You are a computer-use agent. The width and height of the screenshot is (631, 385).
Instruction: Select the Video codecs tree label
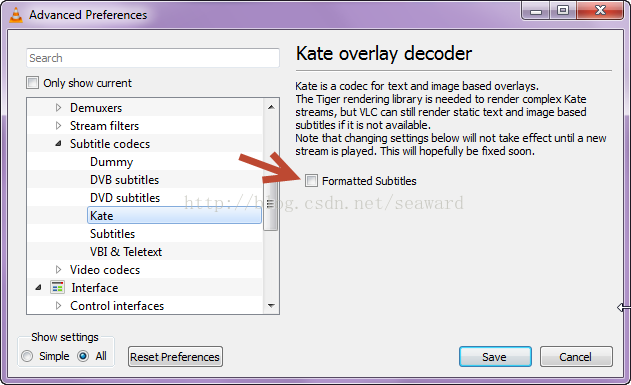point(105,270)
